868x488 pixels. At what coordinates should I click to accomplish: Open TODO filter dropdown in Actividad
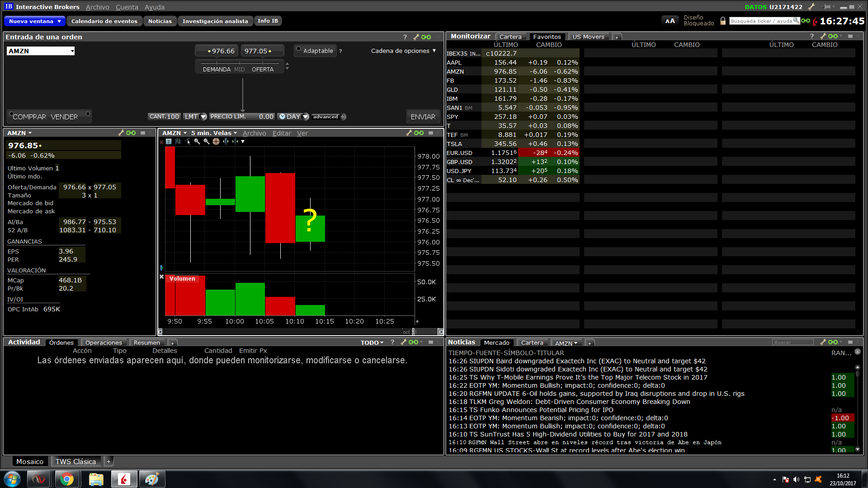[372, 343]
